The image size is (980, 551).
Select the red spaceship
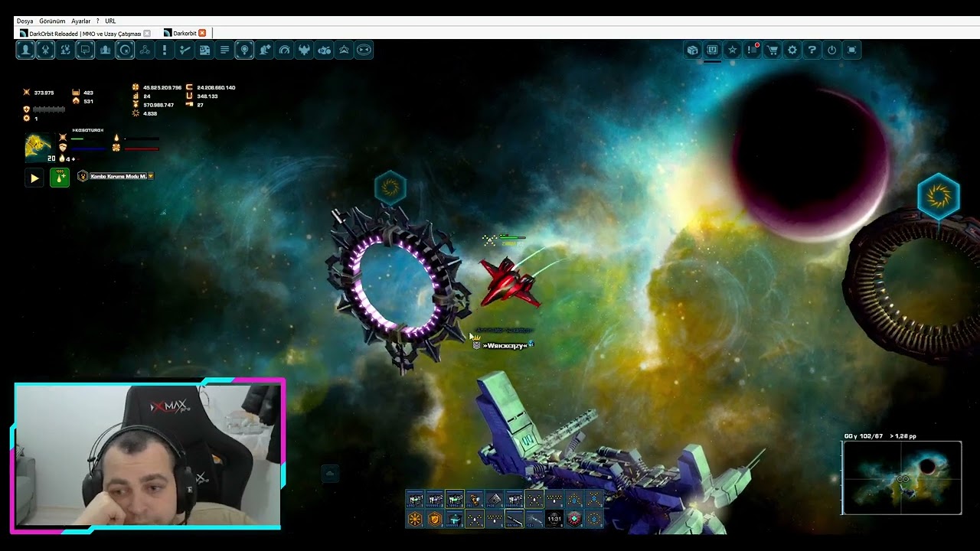[510, 282]
